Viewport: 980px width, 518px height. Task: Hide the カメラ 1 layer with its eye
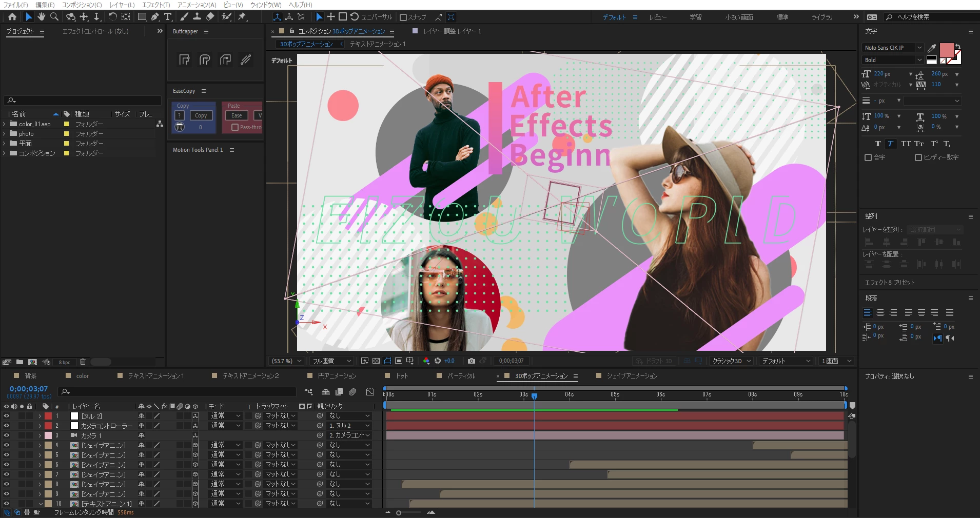tap(7, 435)
